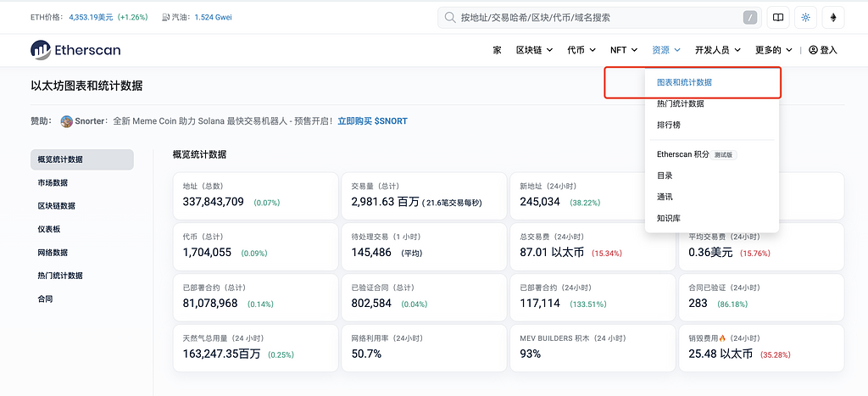Click the Etherscan logo
This screenshot has width=868, height=396.
pos(75,50)
